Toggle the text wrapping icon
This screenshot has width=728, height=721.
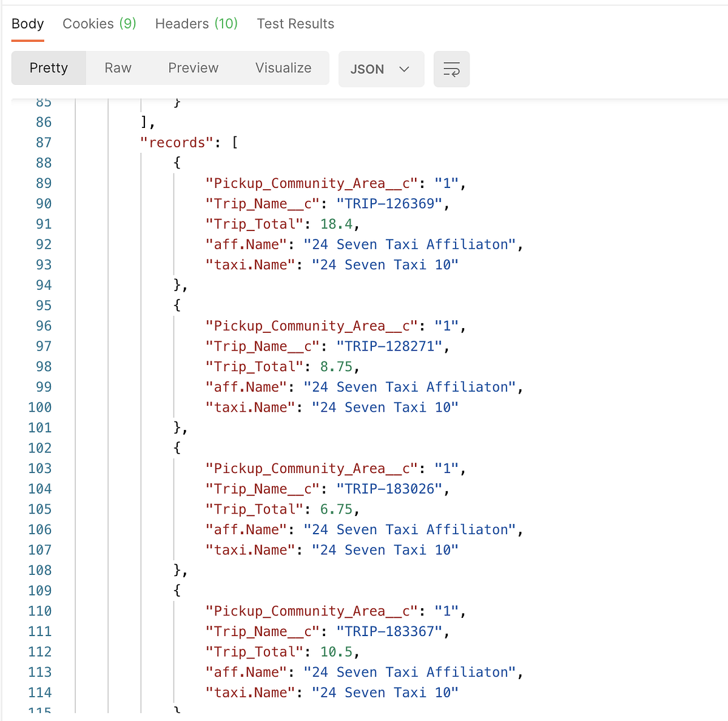tap(451, 69)
